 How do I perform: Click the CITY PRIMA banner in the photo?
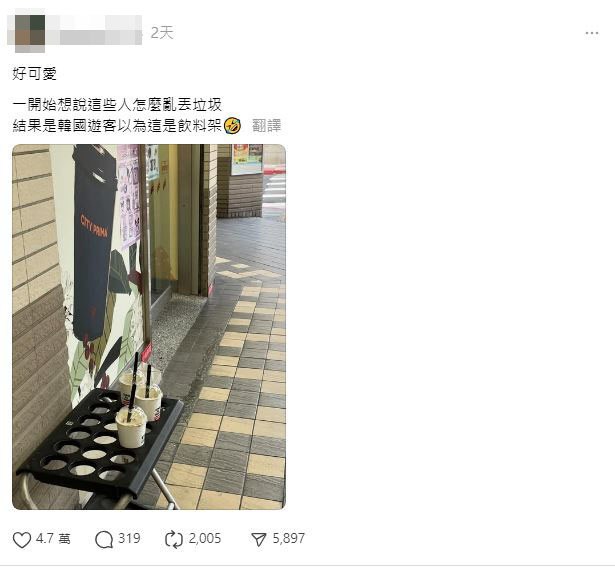[94, 241]
